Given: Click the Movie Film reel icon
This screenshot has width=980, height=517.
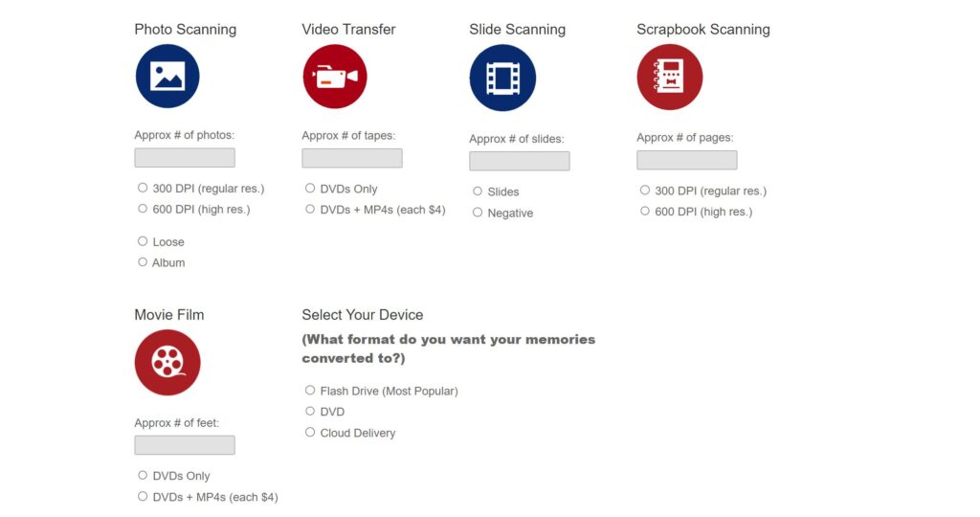Looking at the screenshot, I should pyautogui.click(x=167, y=363).
